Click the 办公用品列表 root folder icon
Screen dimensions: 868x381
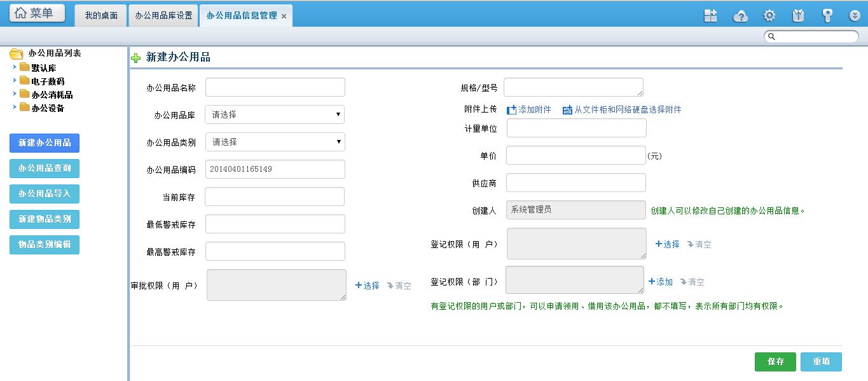coord(17,54)
